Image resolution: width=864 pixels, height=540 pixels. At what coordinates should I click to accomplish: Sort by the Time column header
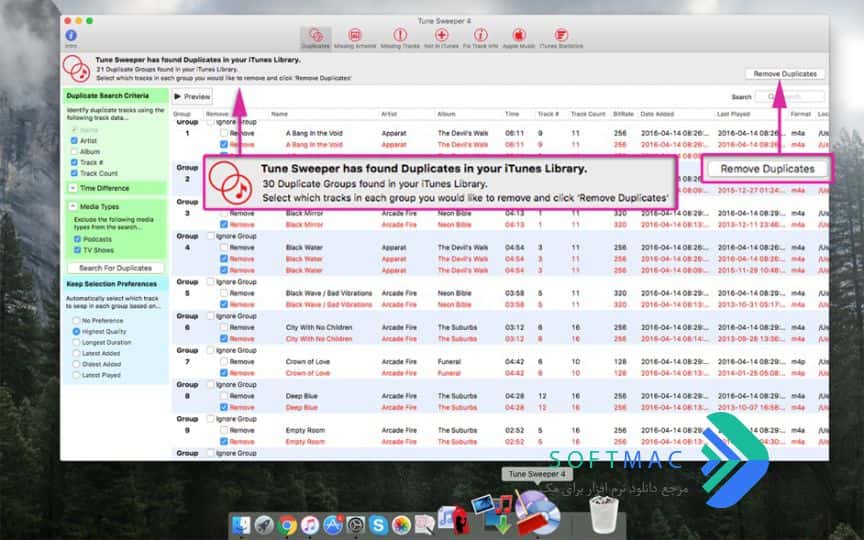pos(512,114)
